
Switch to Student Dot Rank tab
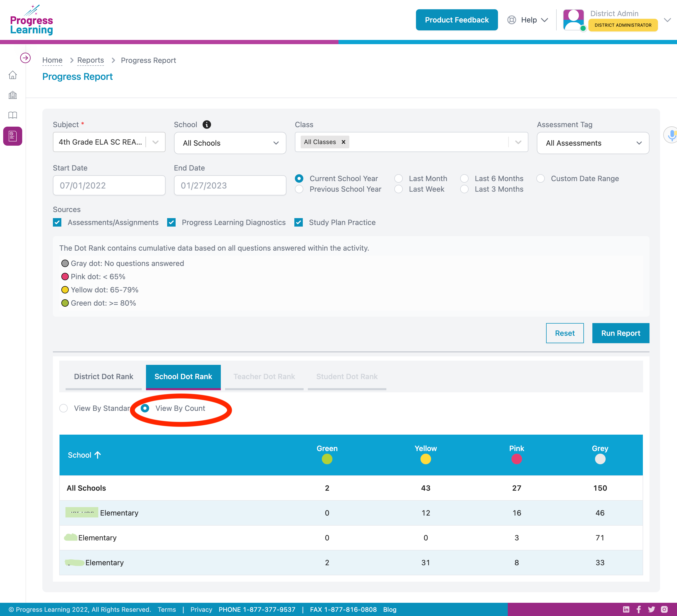point(347,377)
